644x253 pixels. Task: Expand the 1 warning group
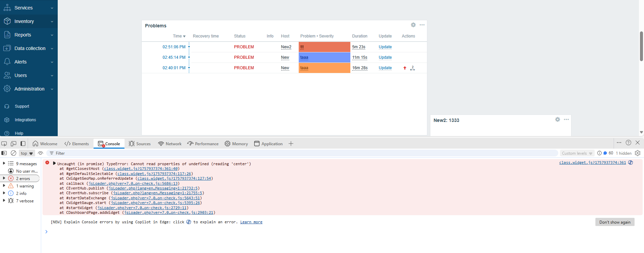(x=4, y=186)
